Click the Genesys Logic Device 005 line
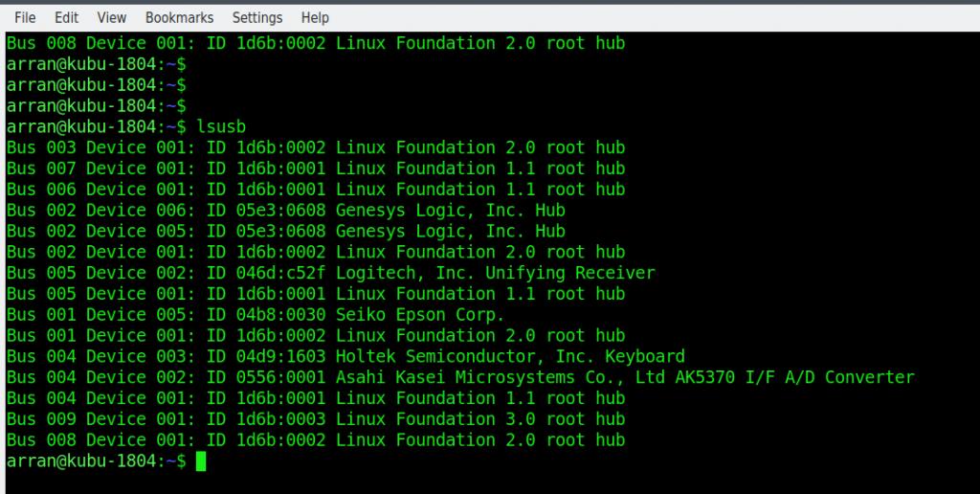Viewport: 980px width, 494px height. [x=285, y=232]
